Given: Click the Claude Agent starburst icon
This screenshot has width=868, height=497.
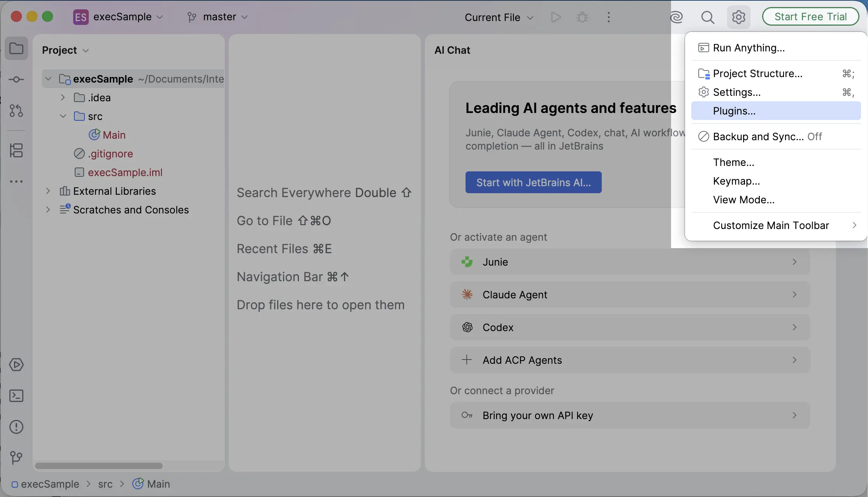Looking at the screenshot, I should click(x=467, y=294).
